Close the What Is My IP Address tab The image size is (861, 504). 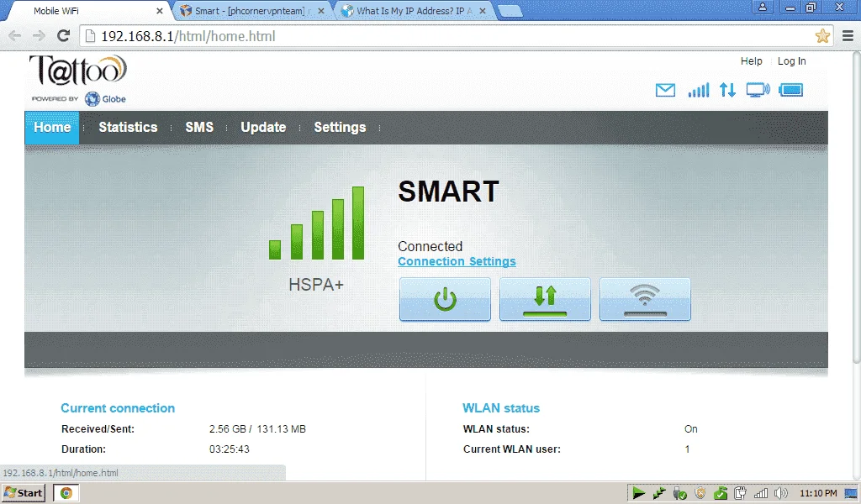[x=482, y=11]
